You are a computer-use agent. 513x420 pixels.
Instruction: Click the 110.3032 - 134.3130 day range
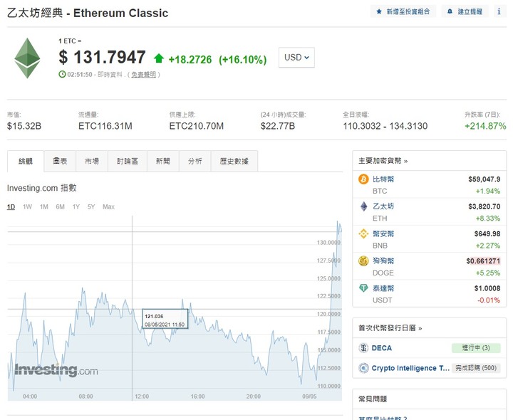coord(385,126)
